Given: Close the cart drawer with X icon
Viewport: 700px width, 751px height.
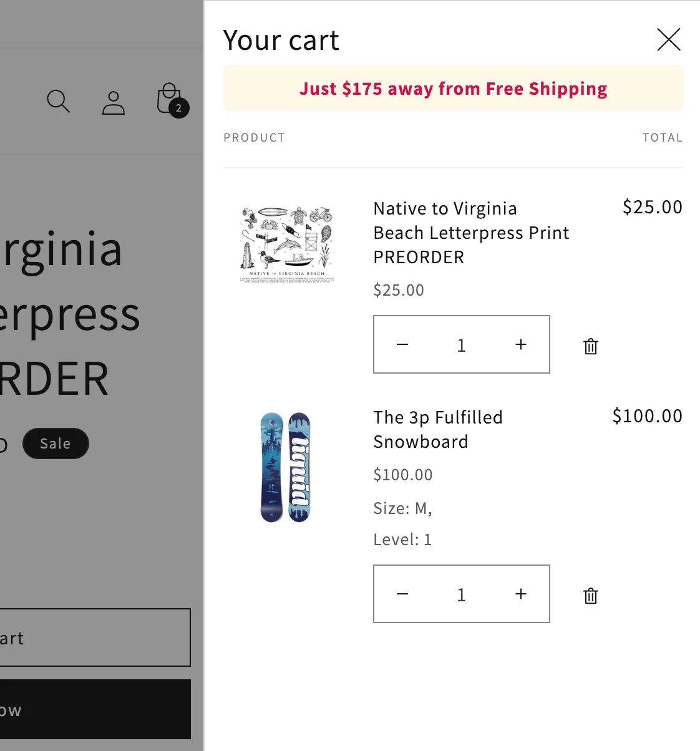Looking at the screenshot, I should 668,40.
